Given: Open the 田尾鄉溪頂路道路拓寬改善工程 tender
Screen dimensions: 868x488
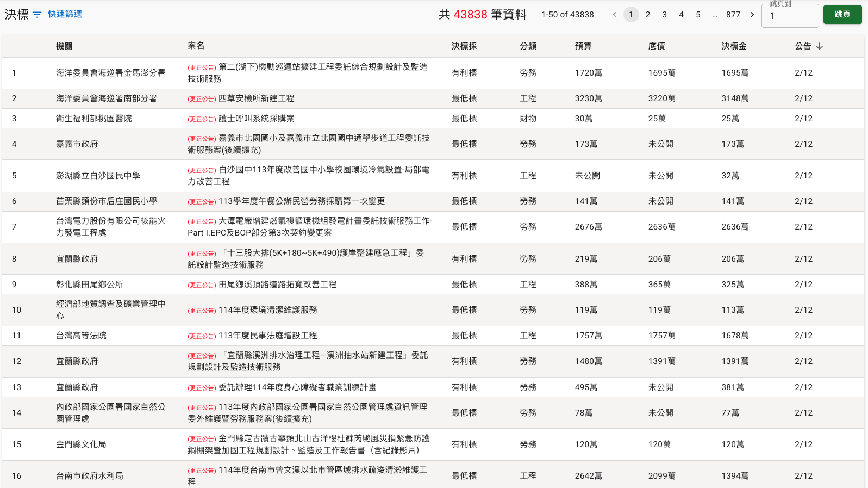Looking at the screenshot, I should tap(277, 285).
